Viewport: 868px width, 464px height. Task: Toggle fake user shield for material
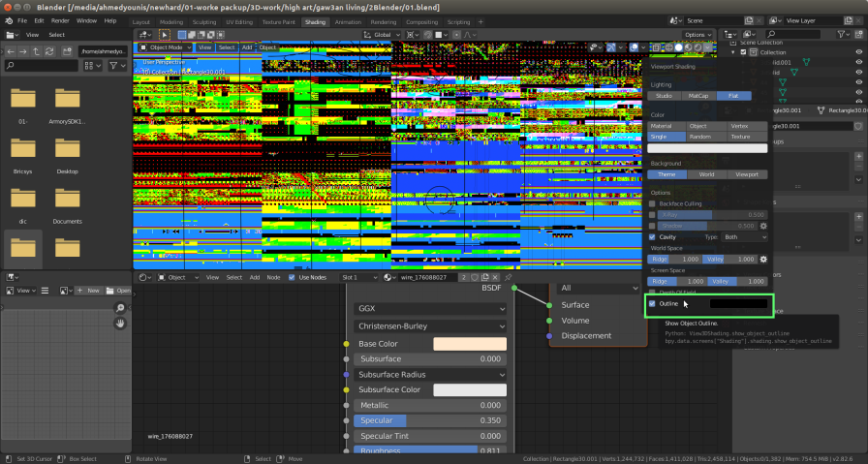point(475,277)
